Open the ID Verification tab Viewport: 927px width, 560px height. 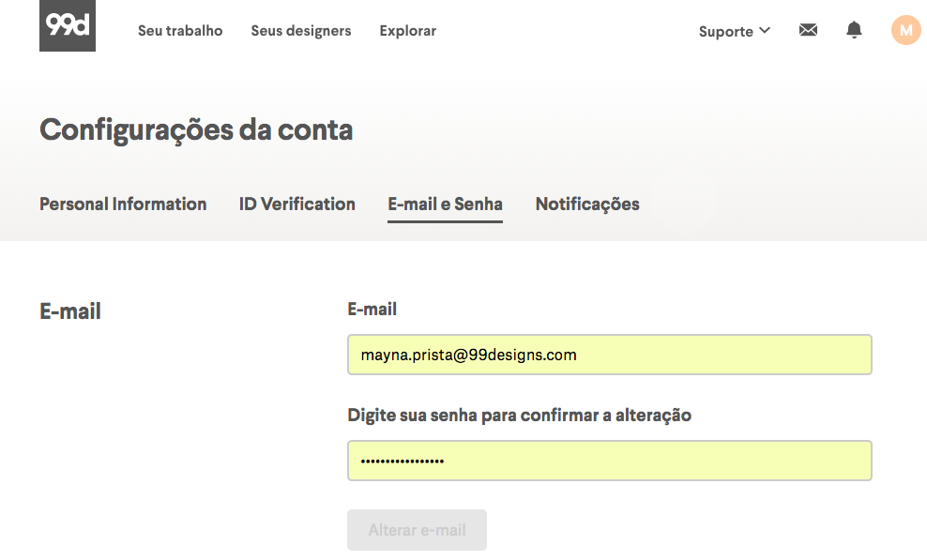coord(297,204)
